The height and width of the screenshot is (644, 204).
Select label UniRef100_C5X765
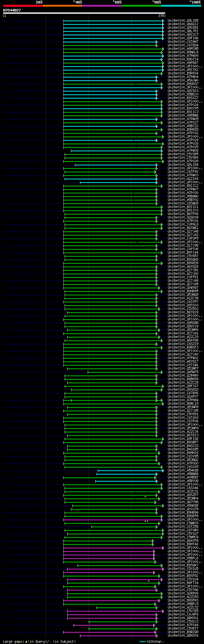(183, 611)
